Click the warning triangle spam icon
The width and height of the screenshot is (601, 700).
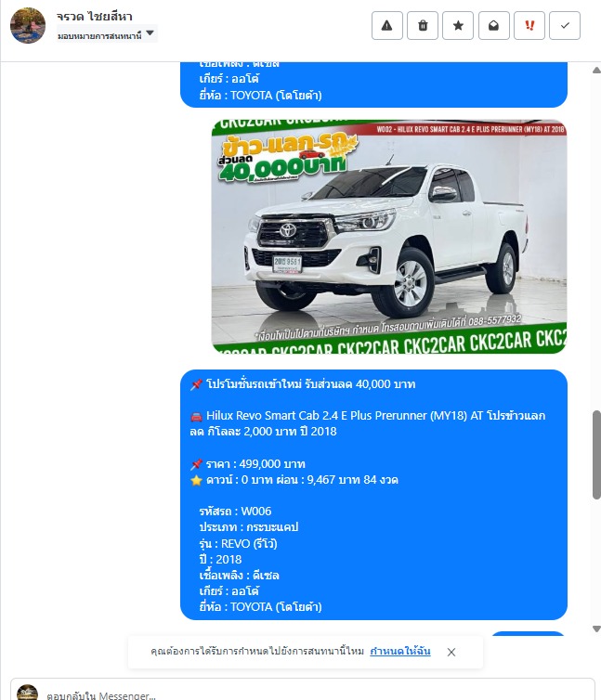387,26
